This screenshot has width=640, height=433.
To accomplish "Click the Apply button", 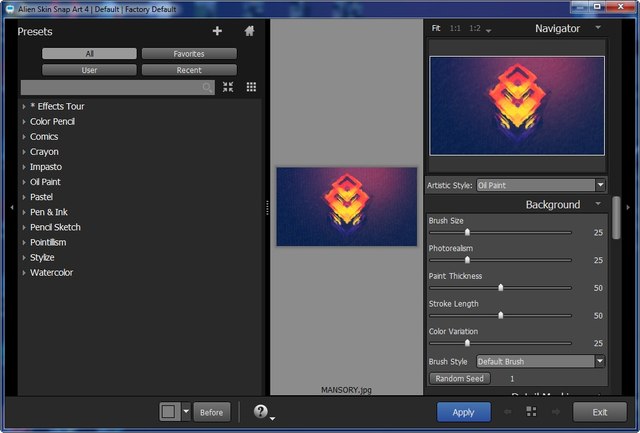I will click(x=463, y=412).
